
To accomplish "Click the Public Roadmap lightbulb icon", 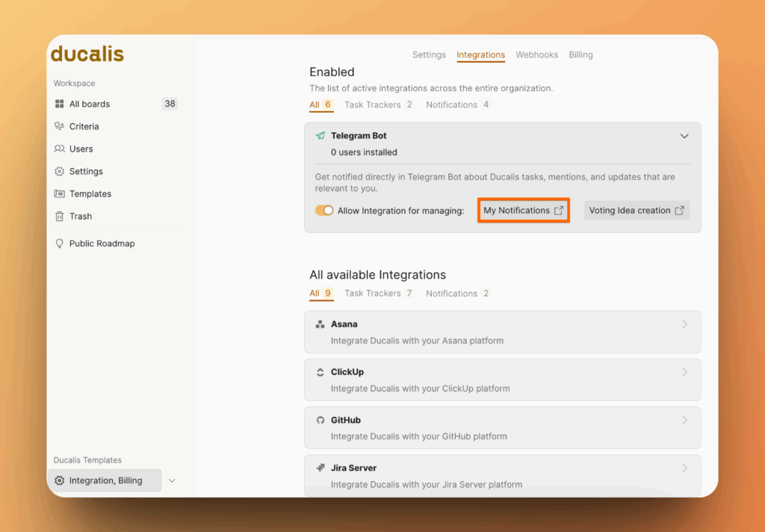I will [x=60, y=244].
